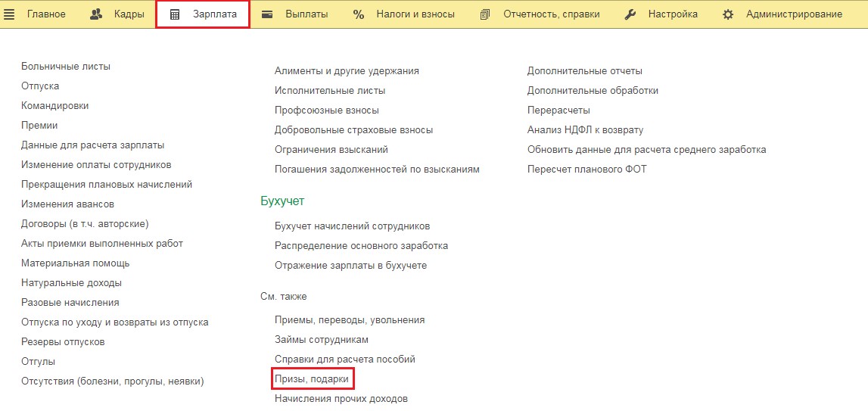Switch to the Выплаты section
The height and width of the screenshot is (411, 868).
tap(306, 14)
